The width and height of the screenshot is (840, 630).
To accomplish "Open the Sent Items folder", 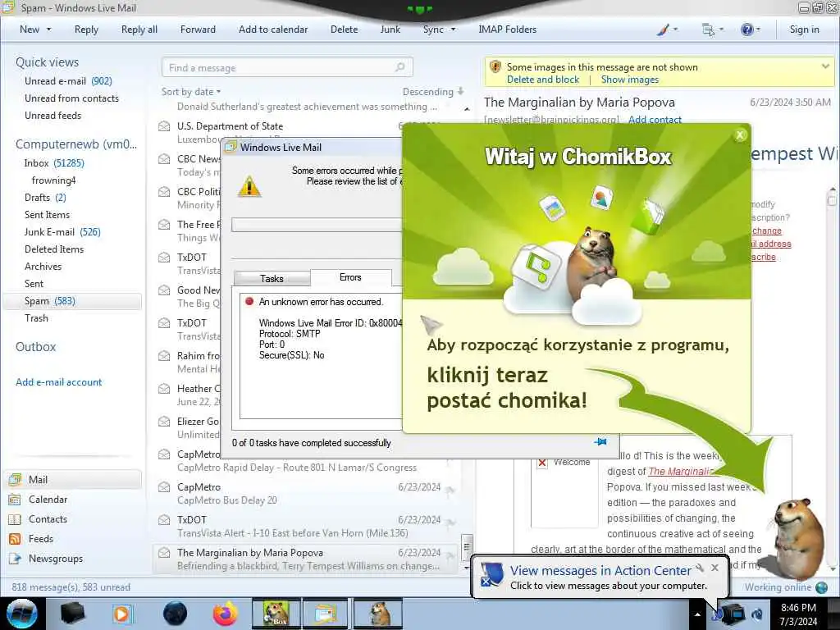I will 47,214.
